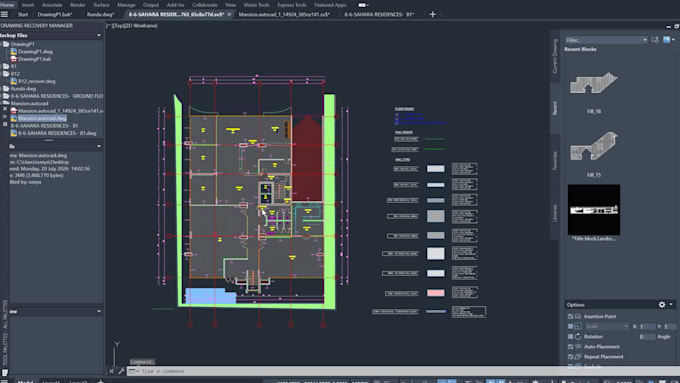This screenshot has width=680, height=383.
Task: Close the active 8-6-SAHARA RESIDE file tab
Action: click(x=229, y=14)
